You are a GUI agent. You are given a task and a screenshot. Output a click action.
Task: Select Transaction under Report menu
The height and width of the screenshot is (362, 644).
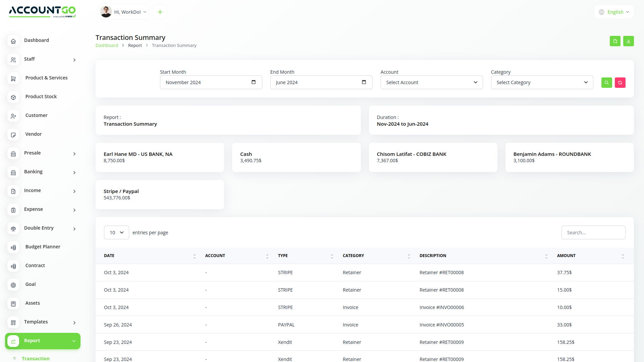tap(36, 359)
